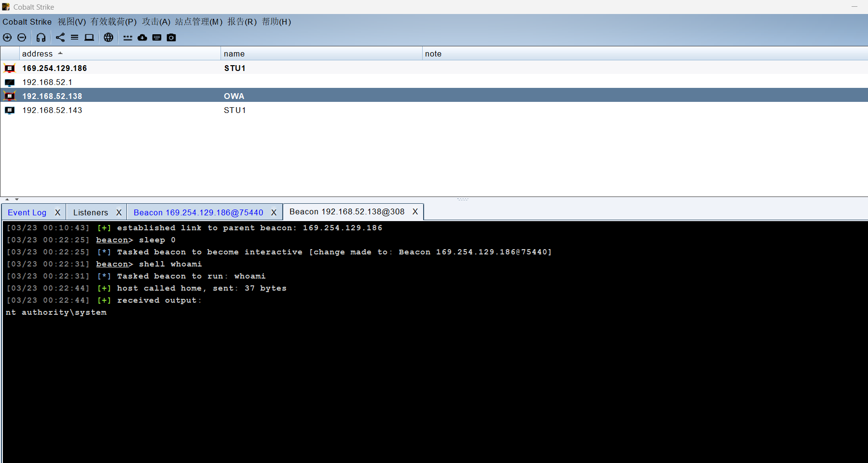868x463 pixels.
Task: Close the Beacon 169.254.129.186@75440 tab
Action: coord(274,212)
